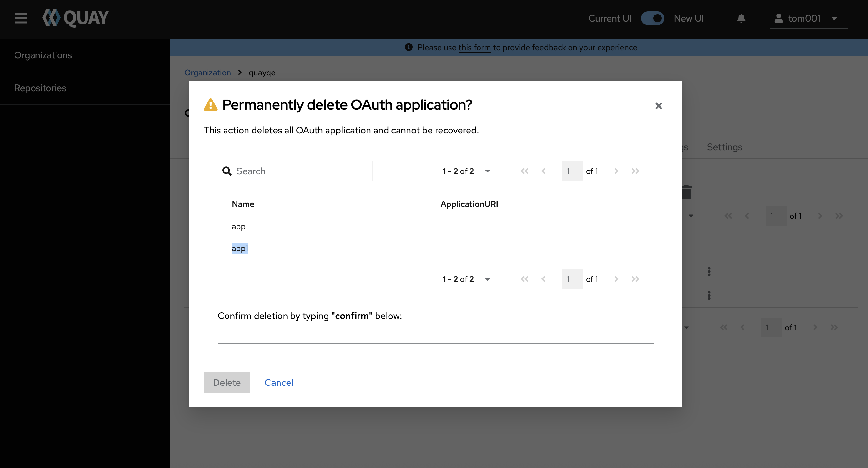
Task: Click the search magnifier icon in dialog
Action: 227,171
